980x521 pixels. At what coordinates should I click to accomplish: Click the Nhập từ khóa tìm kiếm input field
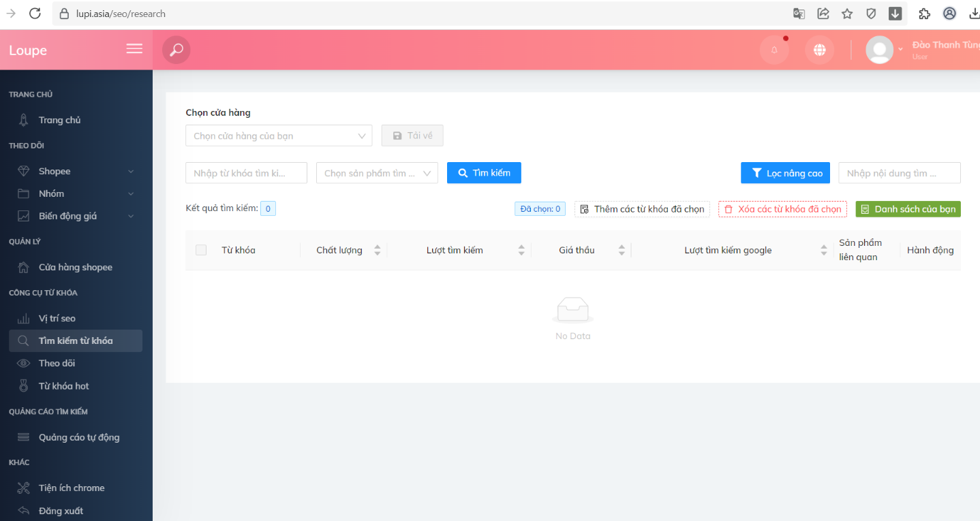(x=246, y=173)
